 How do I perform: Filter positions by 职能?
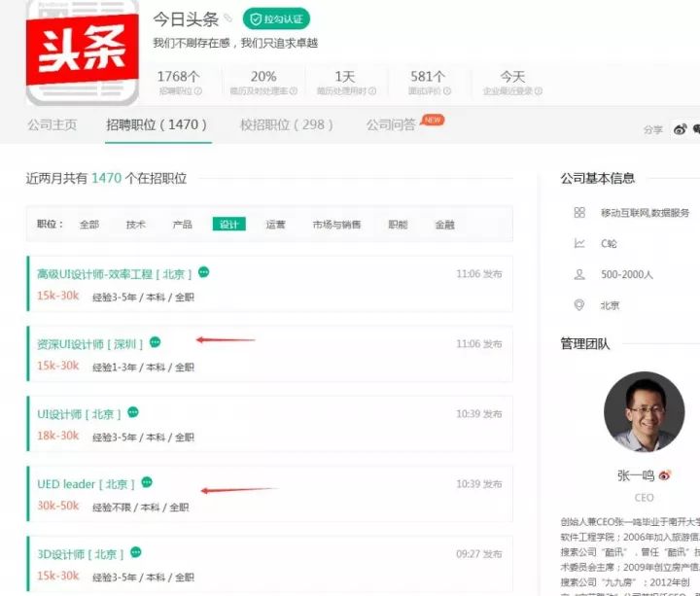point(398,225)
